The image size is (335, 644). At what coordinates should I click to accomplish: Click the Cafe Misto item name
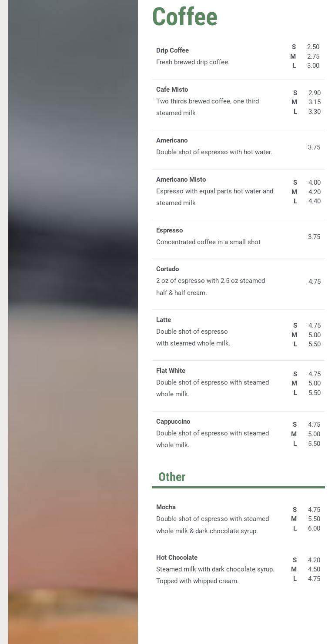pyautogui.click(x=172, y=90)
